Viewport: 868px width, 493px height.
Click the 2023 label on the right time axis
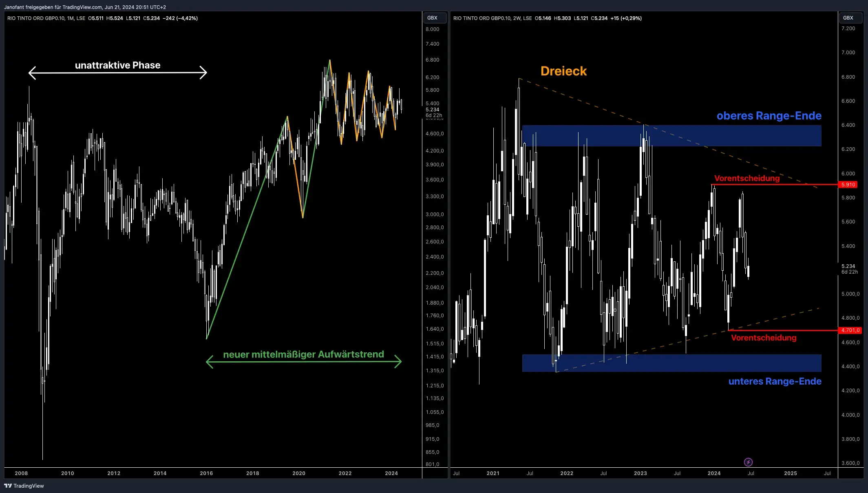click(641, 473)
